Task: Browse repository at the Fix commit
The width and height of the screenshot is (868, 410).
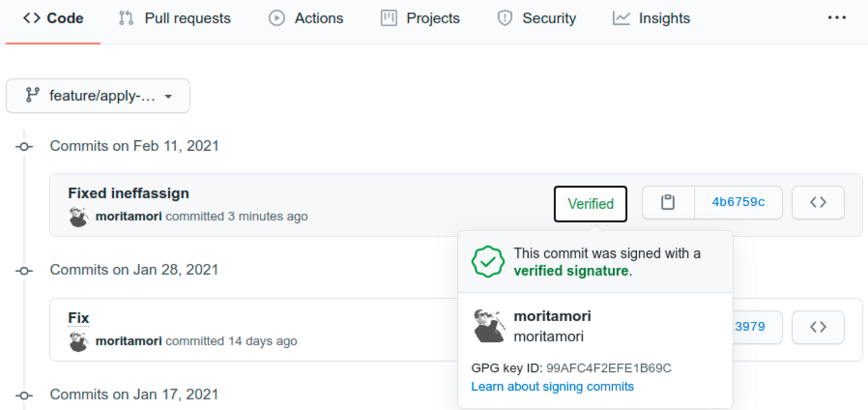Action: [818, 327]
